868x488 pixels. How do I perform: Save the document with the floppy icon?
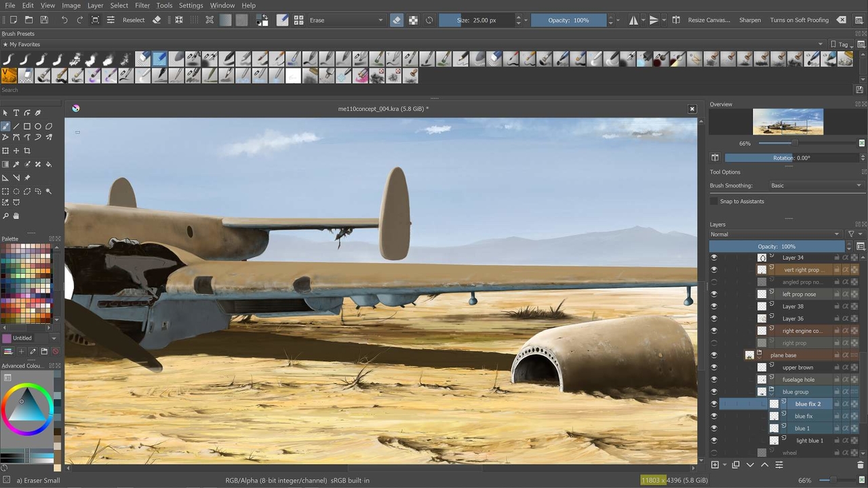(x=44, y=20)
